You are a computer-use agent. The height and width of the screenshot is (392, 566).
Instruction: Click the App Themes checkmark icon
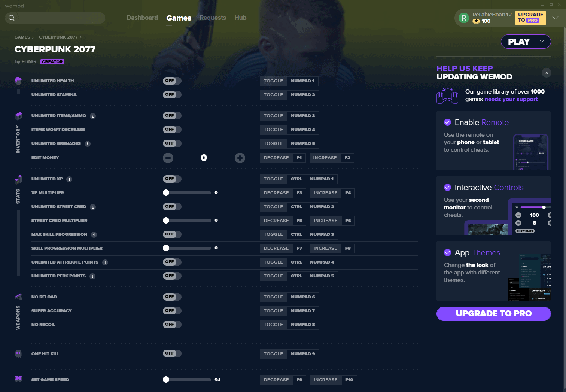[x=447, y=252]
